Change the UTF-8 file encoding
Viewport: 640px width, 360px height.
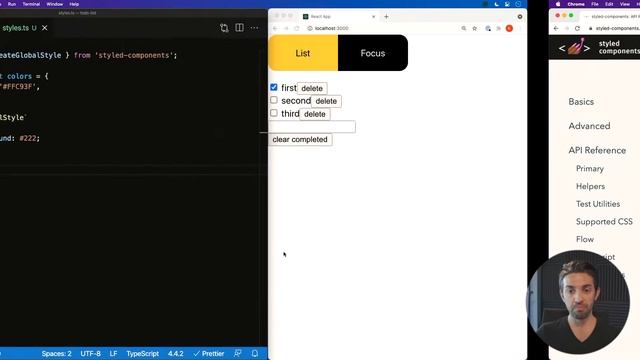point(90,353)
